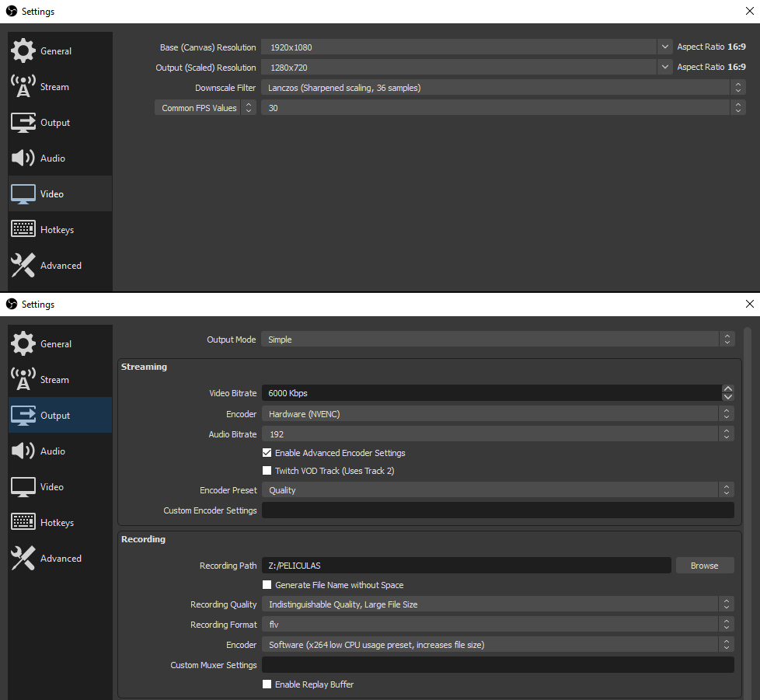Select the Video monitor icon in the lower Settings window
The width and height of the screenshot is (760, 700).
point(23,487)
